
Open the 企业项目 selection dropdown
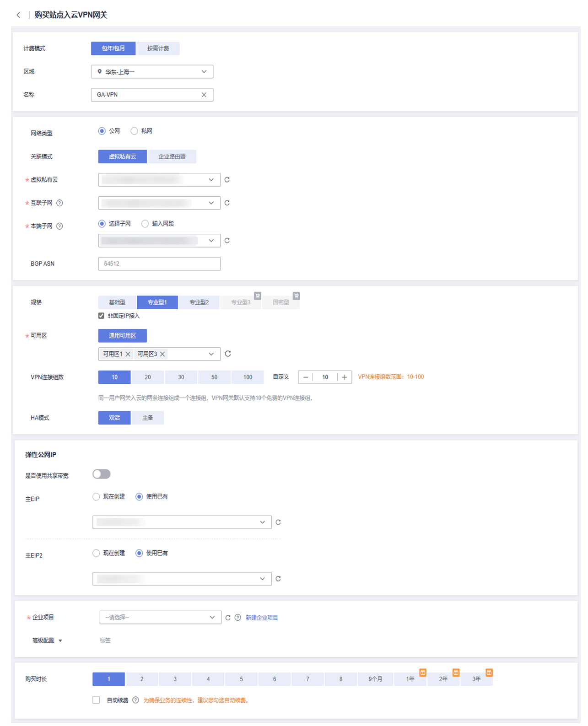(160, 618)
